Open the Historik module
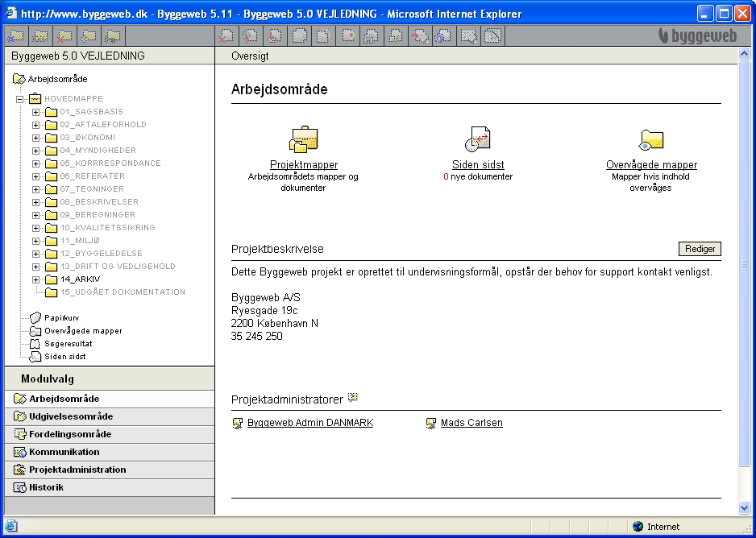The image size is (756, 538). point(46,487)
